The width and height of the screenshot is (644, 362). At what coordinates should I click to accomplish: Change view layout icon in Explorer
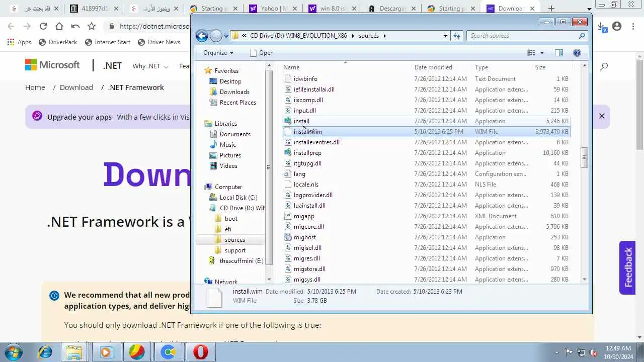[531, 53]
